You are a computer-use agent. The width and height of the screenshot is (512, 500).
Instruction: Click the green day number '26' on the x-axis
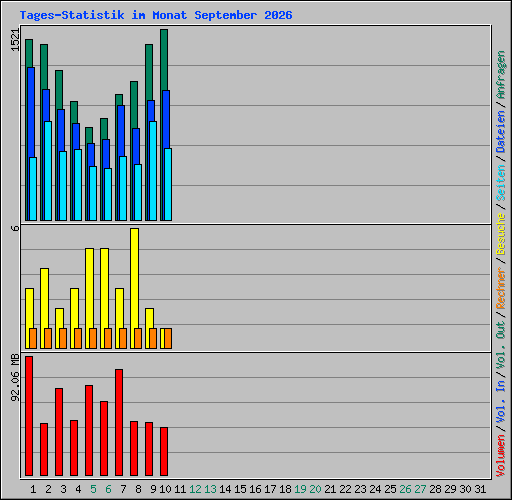tap(405, 489)
